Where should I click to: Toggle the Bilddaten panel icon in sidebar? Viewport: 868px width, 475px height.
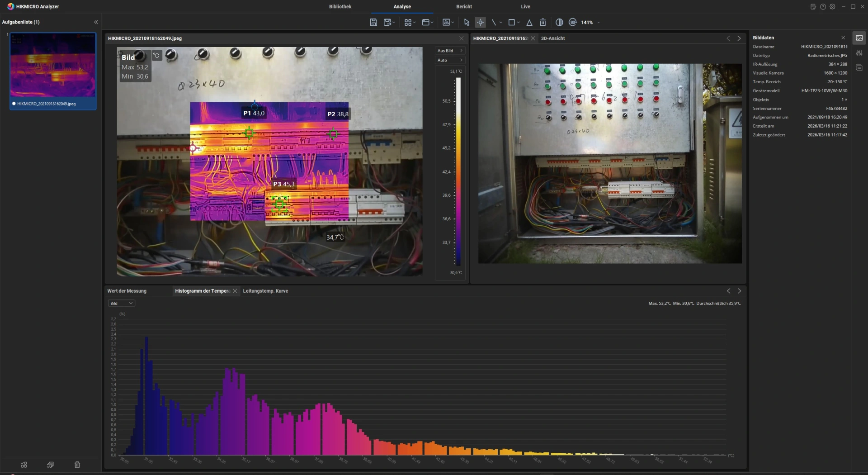click(859, 38)
